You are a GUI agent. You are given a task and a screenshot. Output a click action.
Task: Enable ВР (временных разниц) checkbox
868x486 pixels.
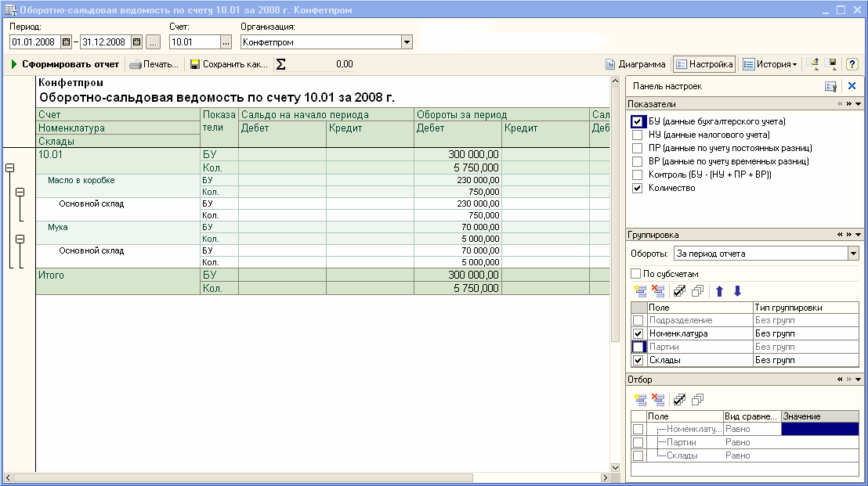pyautogui.click(x=638, y=161)
